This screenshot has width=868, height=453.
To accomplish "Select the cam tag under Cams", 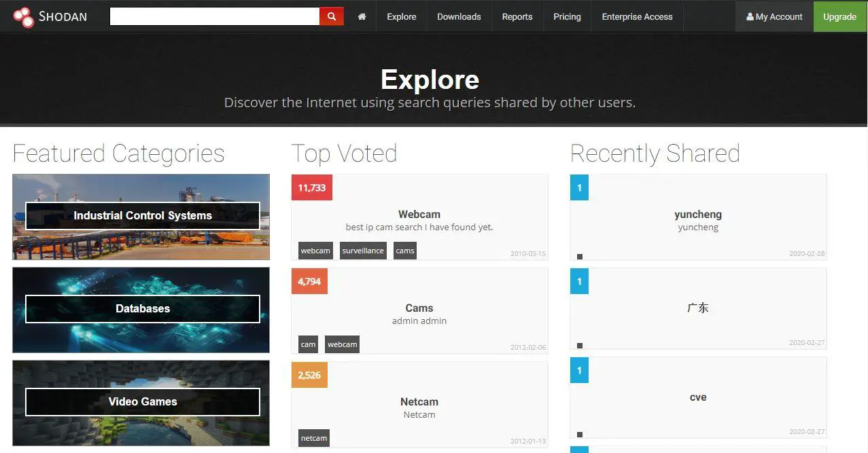I will pyautogui.click(x=309, y=344).
